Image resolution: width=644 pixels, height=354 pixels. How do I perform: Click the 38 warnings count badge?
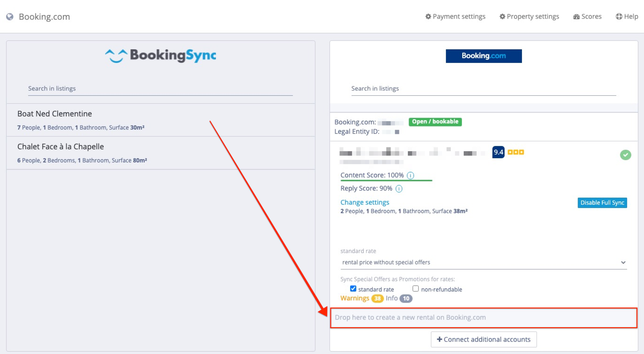377,299
